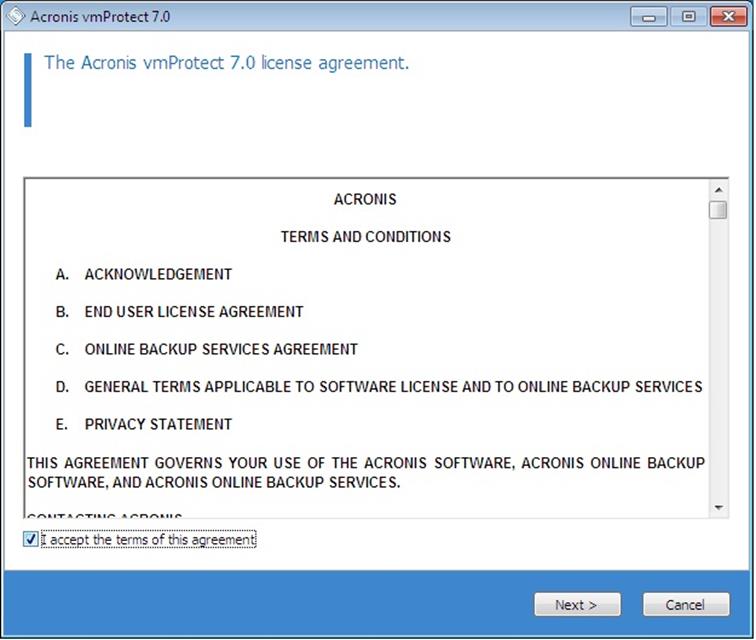Click the Acronis vmProtect title bar icon
This screenshot has height=640, width=756.
point(15,16)
